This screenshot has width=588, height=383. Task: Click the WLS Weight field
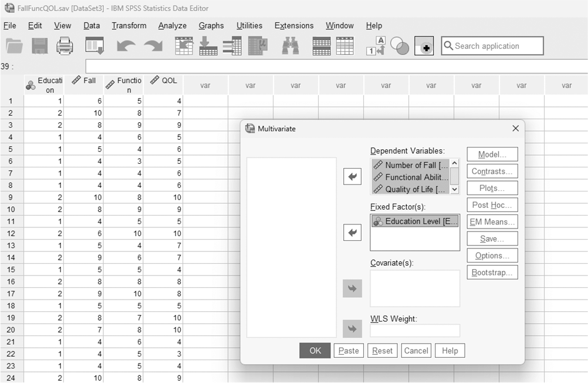tap(415, 331)
